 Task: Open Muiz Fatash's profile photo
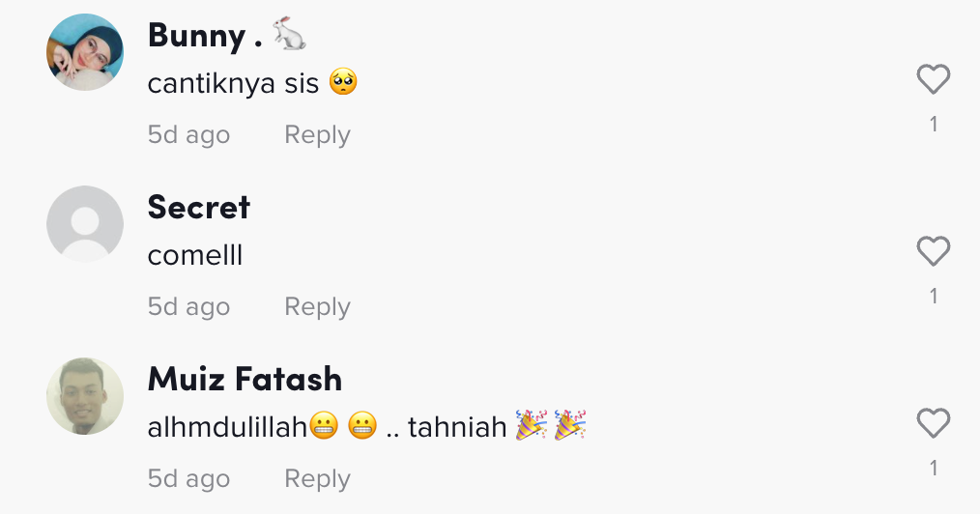85,396
